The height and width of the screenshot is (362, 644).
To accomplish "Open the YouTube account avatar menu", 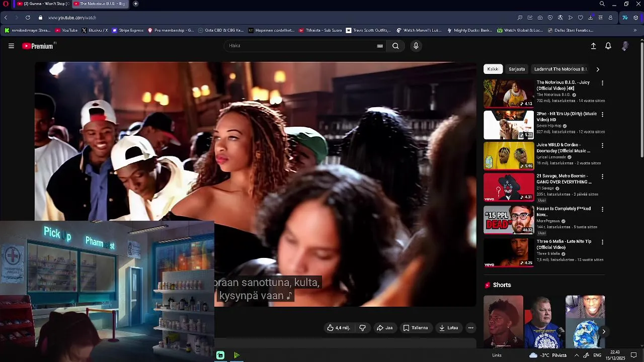I will (625, 46).
